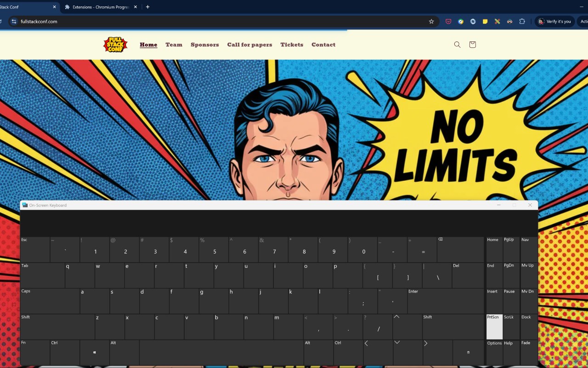
Task: Tap the PrtScn key
Action: coord(494,327)
